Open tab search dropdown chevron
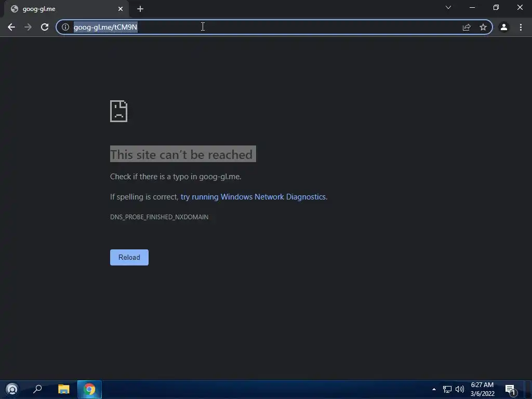Screen dimensions: 532x399 point(448,7)
